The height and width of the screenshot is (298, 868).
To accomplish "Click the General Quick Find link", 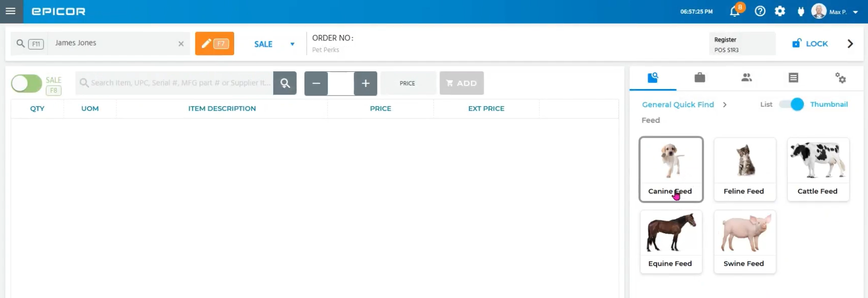I will (x=678, y=105).
